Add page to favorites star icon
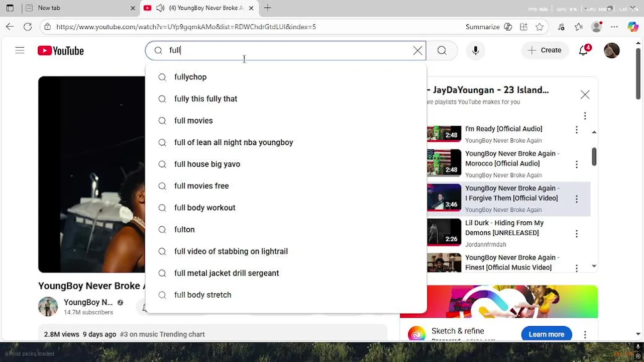The image size is (644, 362). tap(540, 27)
